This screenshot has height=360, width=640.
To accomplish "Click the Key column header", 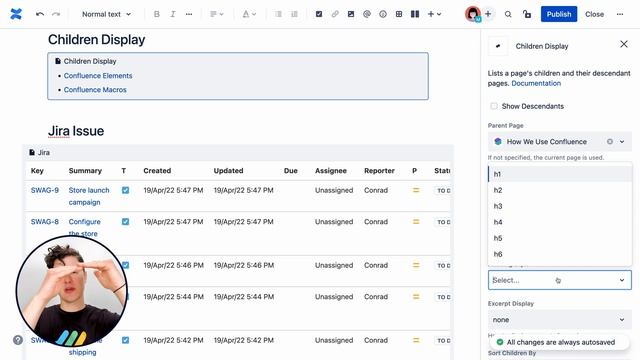I will pos(37,171).
